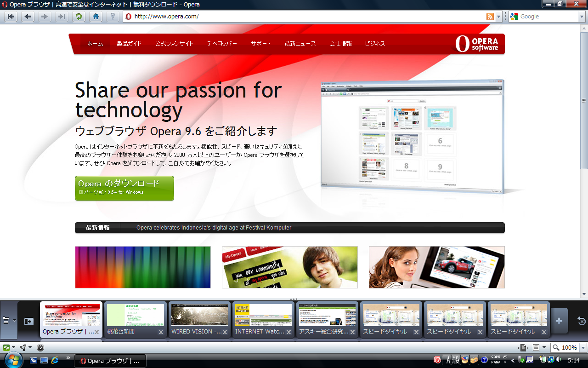Switch to the Opera ブラウザ tab
Screen dimensions: 588x368
pos(71,320)
